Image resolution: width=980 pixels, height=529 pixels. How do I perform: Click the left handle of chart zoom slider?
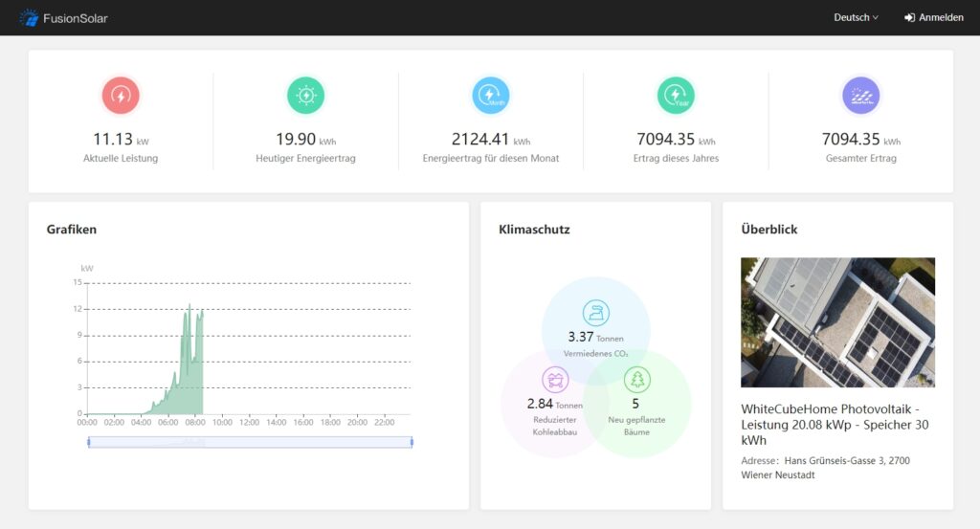(x=89, y=442)
